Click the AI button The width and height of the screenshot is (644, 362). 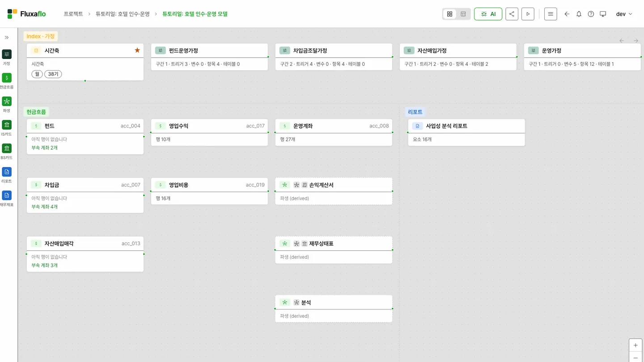(488, 14)
